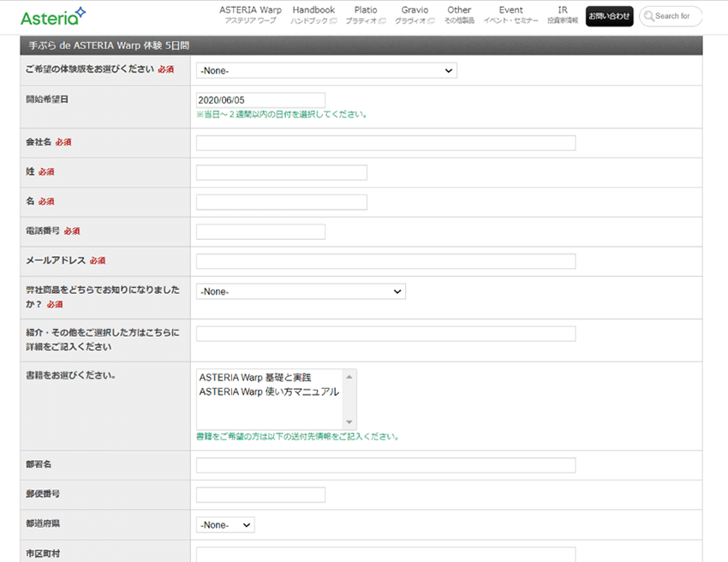The image size is (728, 562).
Task: Click the search magnifier icon
Action: (648, 16)
